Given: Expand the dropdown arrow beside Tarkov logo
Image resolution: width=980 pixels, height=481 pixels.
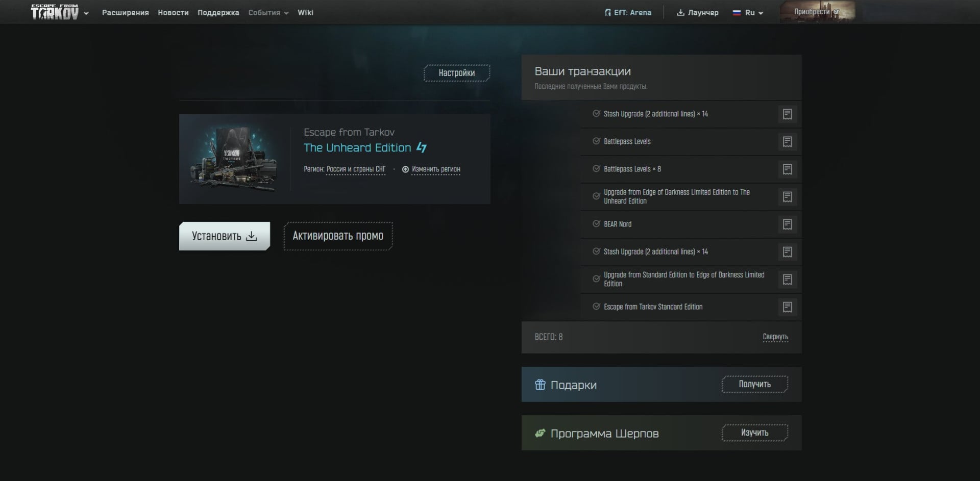Looking at the screenshot, I should 86,13.
